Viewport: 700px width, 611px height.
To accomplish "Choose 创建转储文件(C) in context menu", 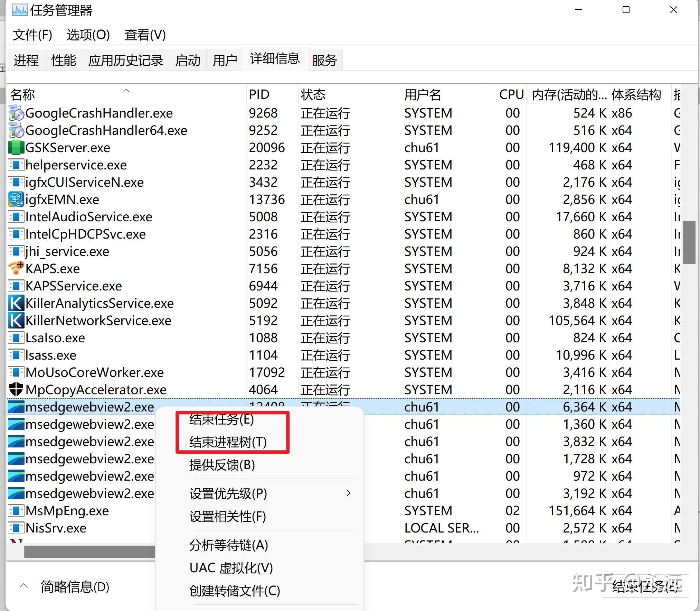I will pos(235,591).
